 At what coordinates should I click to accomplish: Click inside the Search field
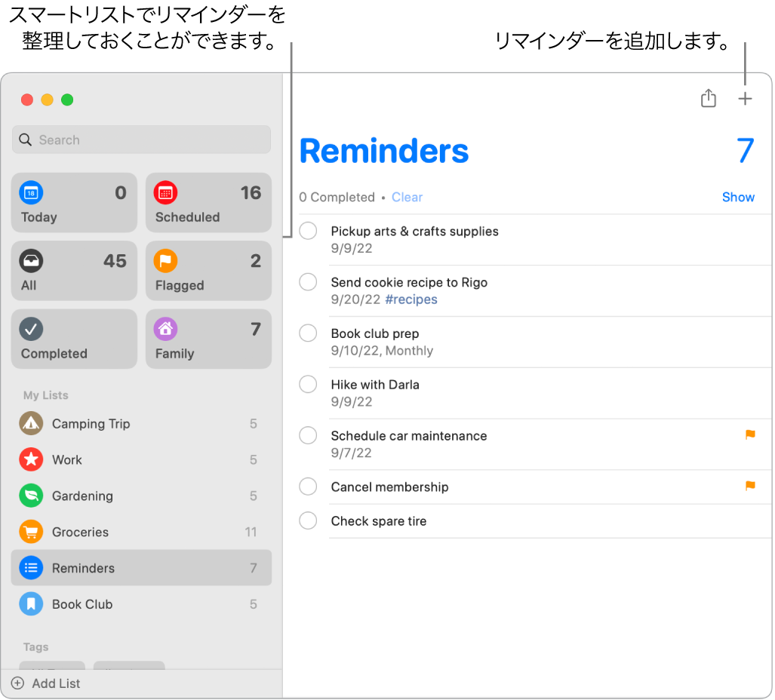(x=141, y=140)
